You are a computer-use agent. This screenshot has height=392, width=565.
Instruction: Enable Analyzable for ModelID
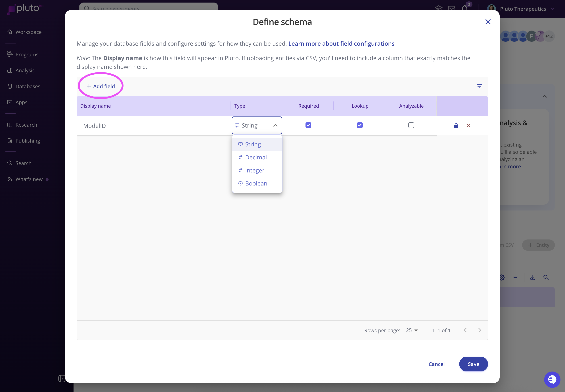click(411, 125)
